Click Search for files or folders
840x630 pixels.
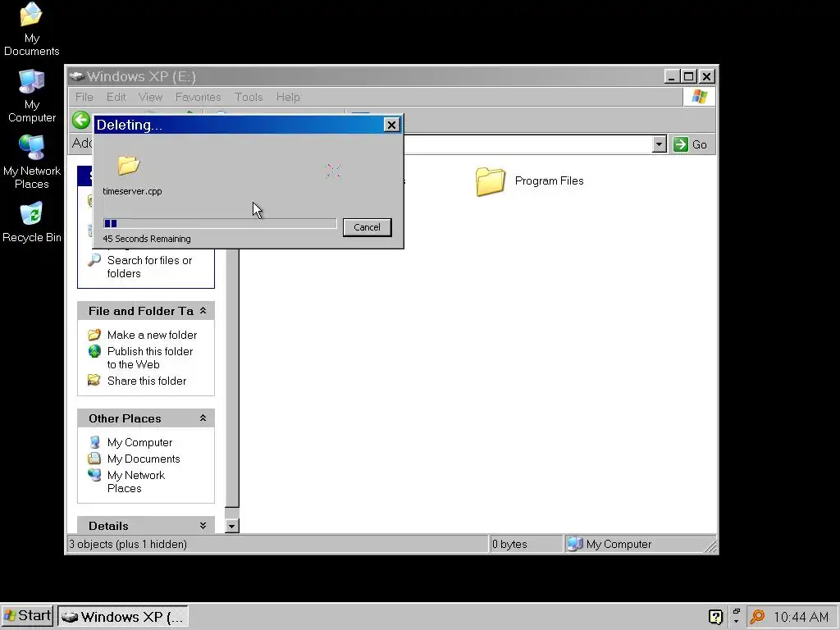pos(149,267)
